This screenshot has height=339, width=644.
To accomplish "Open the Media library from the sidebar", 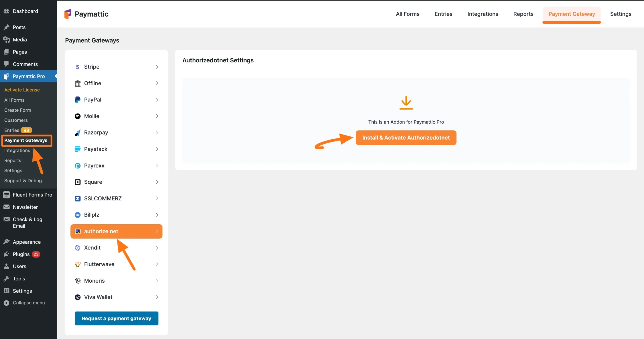I will (19, 39).
